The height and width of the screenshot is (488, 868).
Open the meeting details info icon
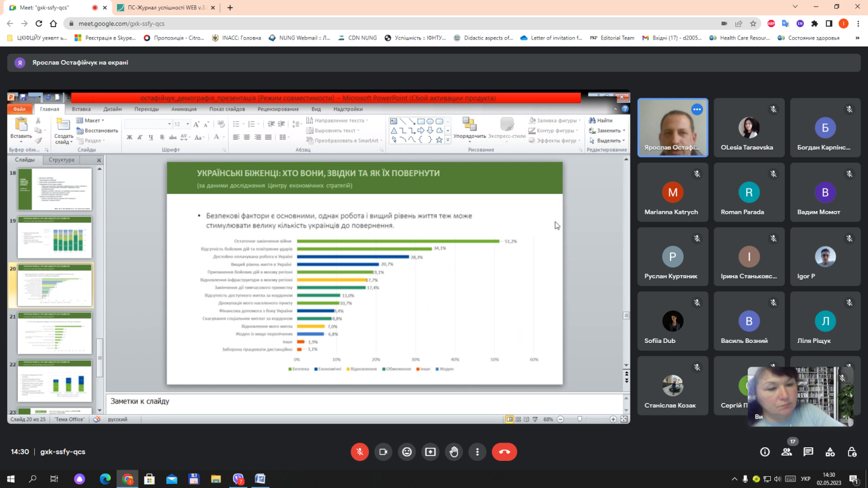(x=765, y=452)
